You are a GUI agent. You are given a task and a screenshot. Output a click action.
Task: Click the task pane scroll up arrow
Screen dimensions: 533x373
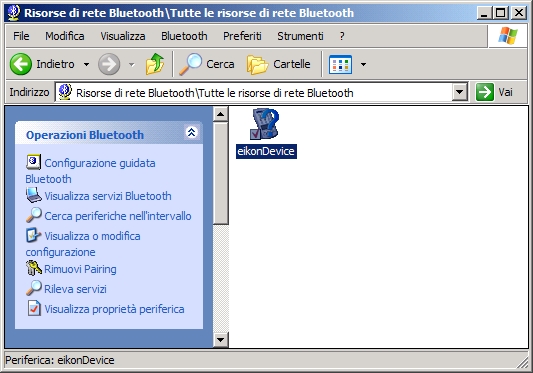click(x=221, y=114)
